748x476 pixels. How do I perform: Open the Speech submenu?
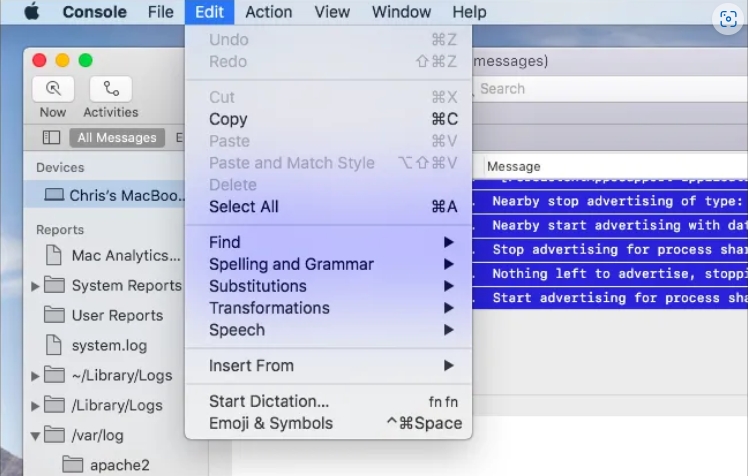(x=328, y=330)
